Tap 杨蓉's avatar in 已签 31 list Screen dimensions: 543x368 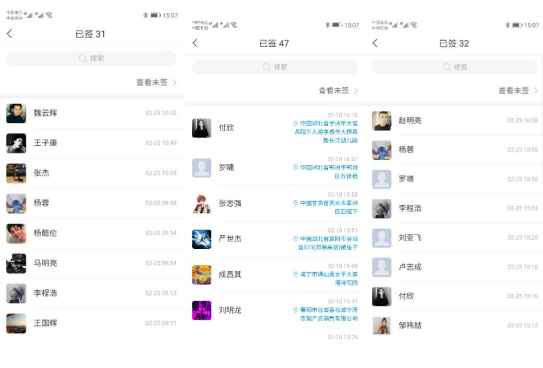point(16,203)
